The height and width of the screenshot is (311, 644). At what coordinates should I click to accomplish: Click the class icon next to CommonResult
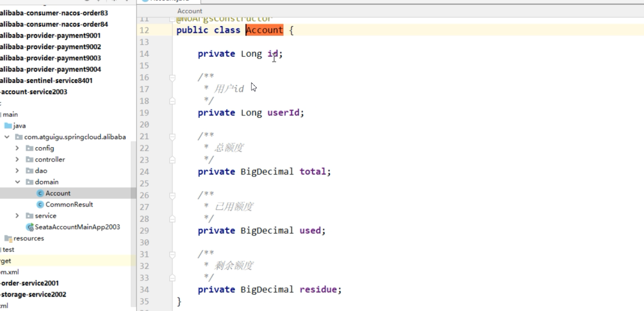pyautogui.click(x=40, y=205)
